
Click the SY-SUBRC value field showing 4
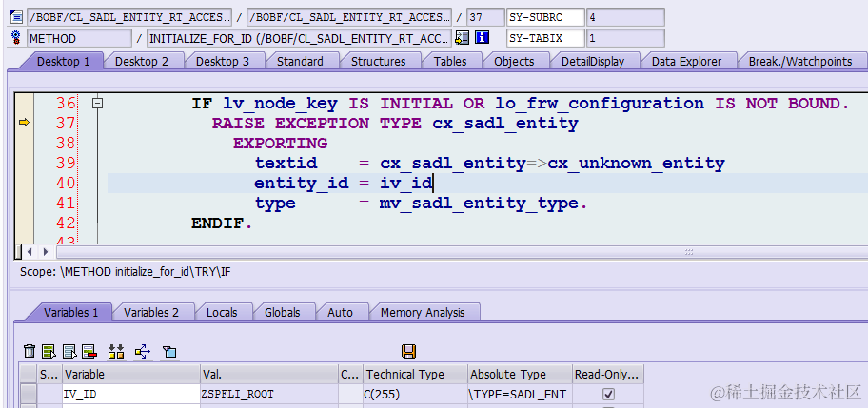click(625, 17)
